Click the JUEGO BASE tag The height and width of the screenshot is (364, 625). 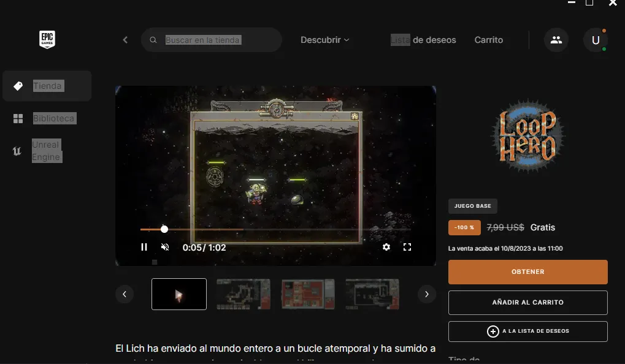(473, 206)
